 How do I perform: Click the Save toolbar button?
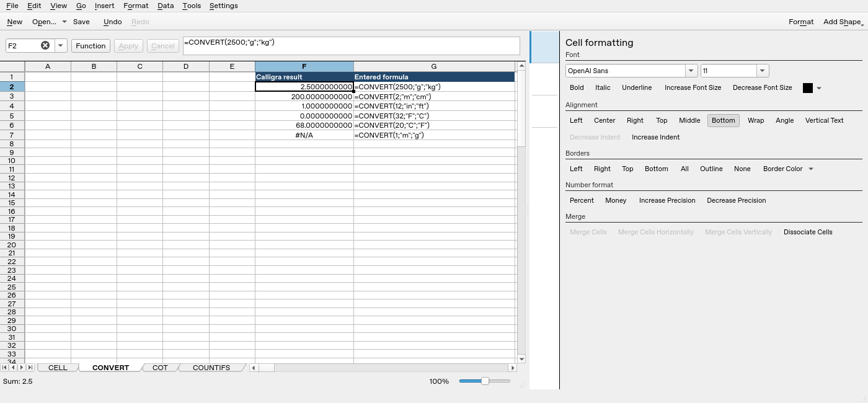point(81,22)
